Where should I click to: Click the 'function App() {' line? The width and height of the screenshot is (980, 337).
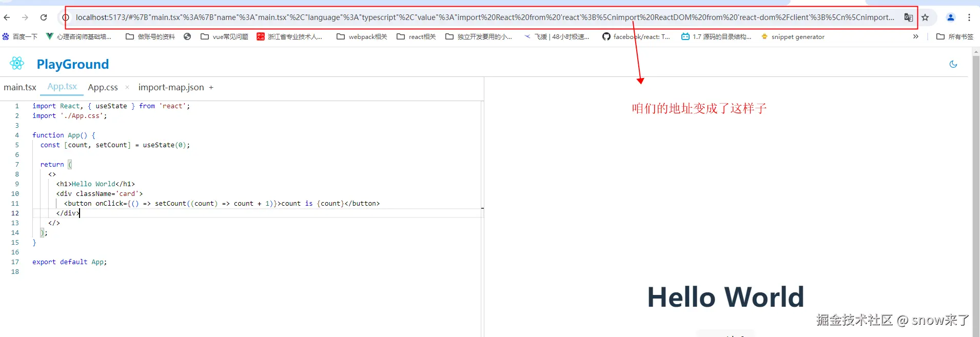[x=64, y=135]
